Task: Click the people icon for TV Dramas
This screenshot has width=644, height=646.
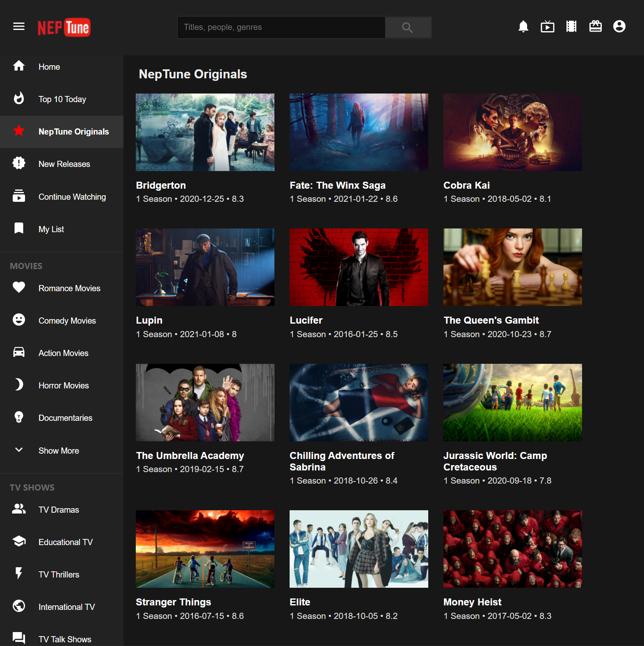Action: [x=19, y=509]
